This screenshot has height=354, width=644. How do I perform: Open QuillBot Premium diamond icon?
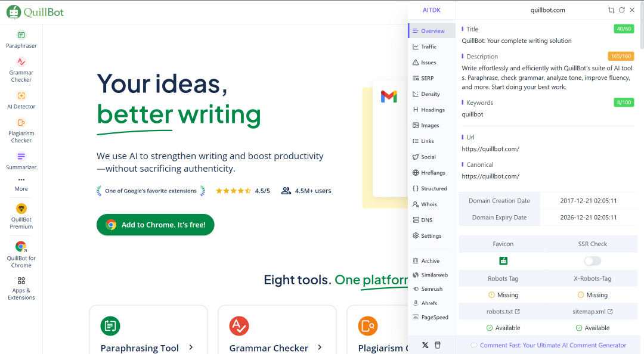click(21, 209)
